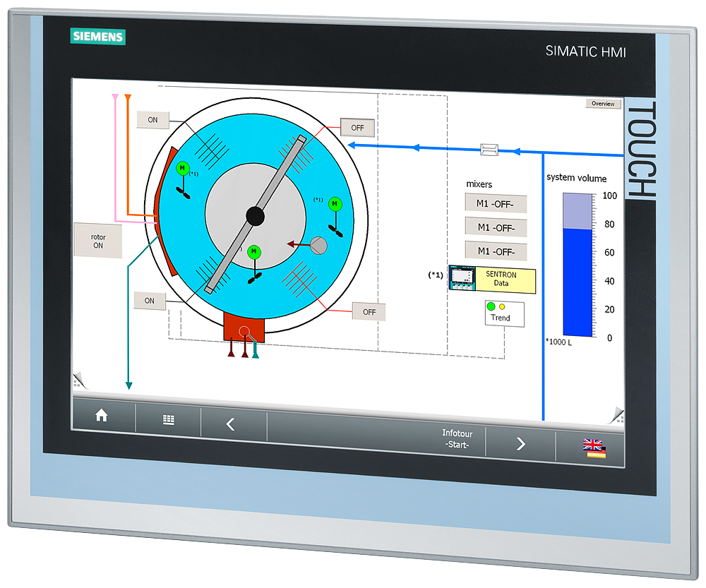Screen dimensions: 706x588
Task: Toggle the rotor ON switch
Action: tap(98, 241)
